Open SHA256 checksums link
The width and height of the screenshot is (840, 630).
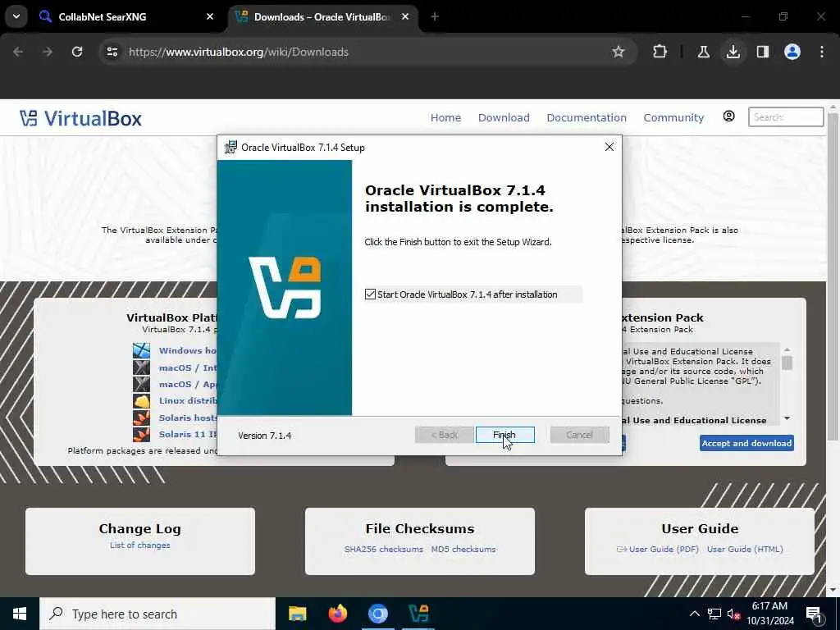coord(384,549)
